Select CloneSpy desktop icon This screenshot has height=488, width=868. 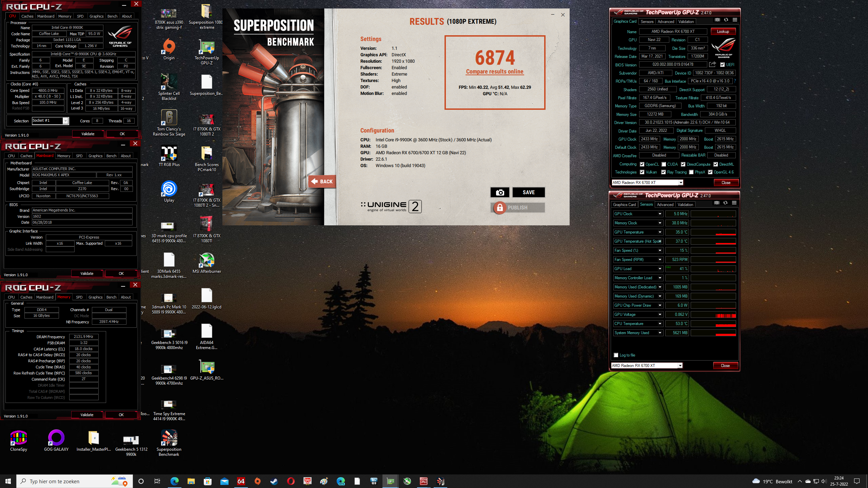tap(19, 441)
